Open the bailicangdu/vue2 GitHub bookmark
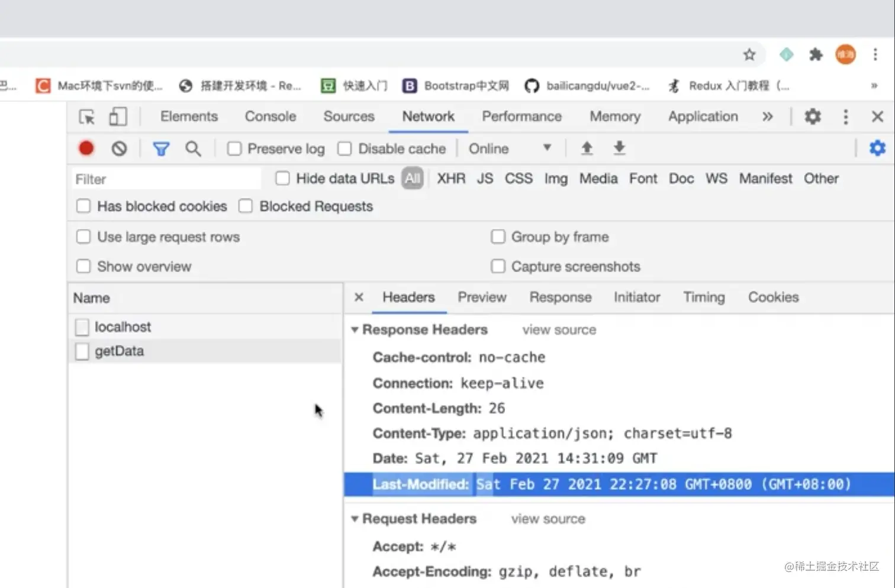Viewport: 895px width, 588px height. coord(587,86)
